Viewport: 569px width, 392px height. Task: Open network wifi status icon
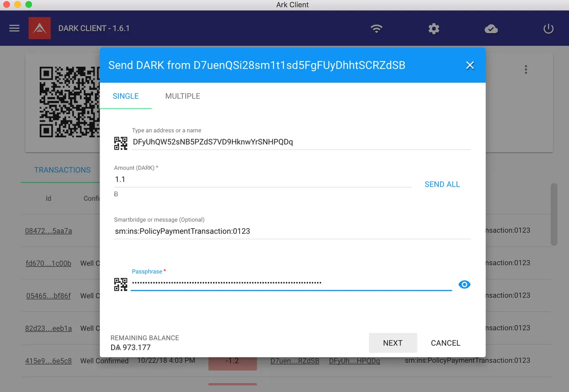(x=377, y=29)
